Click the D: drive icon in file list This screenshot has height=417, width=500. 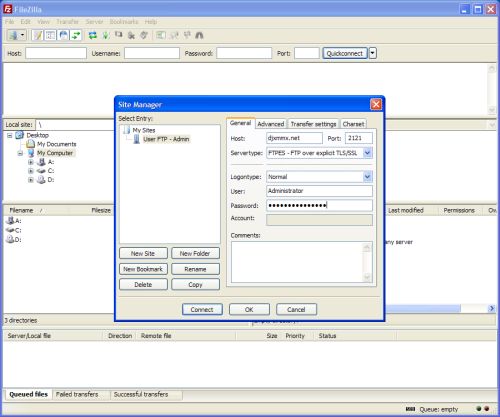(x=11, y=239)
